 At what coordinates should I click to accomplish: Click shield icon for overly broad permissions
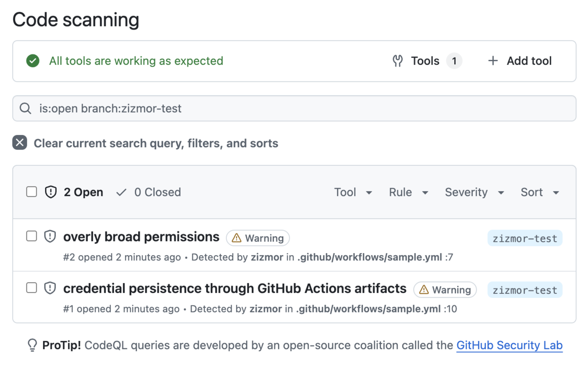coord(50,237)
